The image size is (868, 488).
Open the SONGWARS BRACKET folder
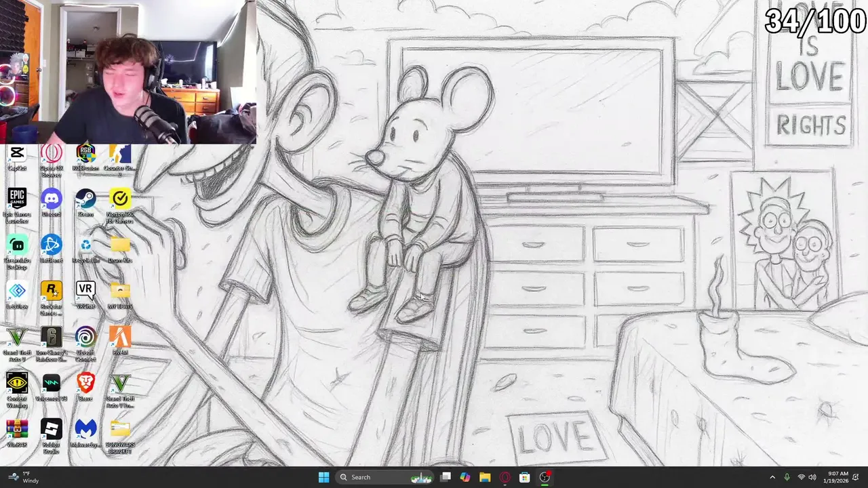pyautogui.click(x=120, y=436)
